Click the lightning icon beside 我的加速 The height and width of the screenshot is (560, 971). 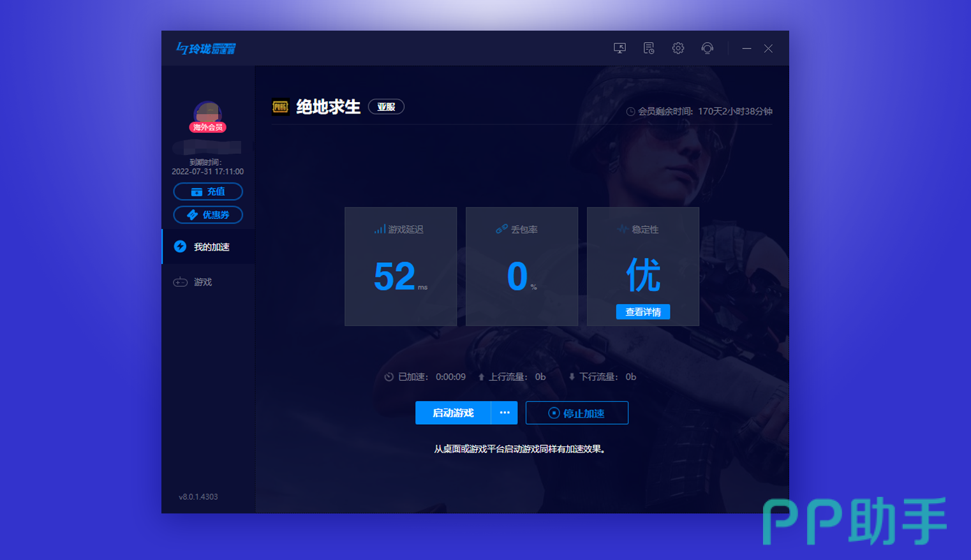181,247
